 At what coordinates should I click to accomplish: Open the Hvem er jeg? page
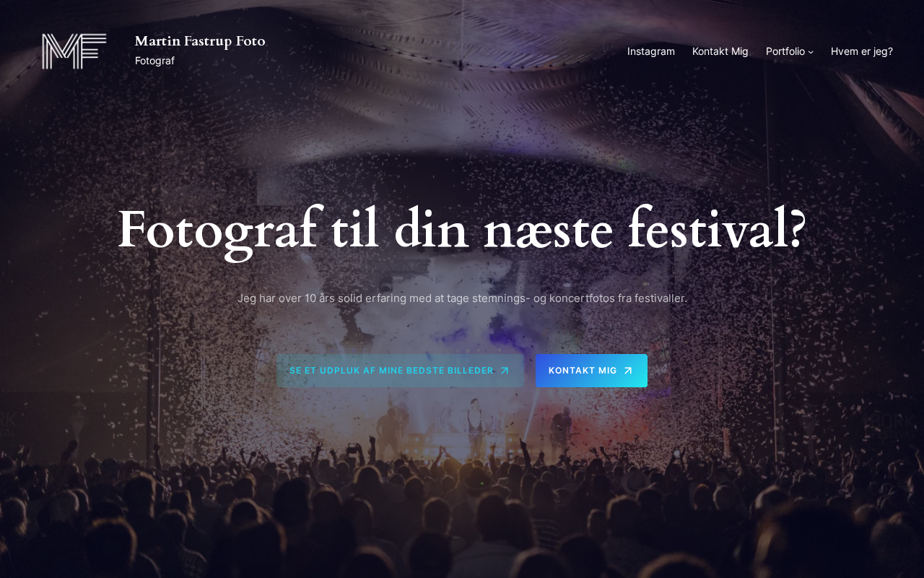click(862, 51)
